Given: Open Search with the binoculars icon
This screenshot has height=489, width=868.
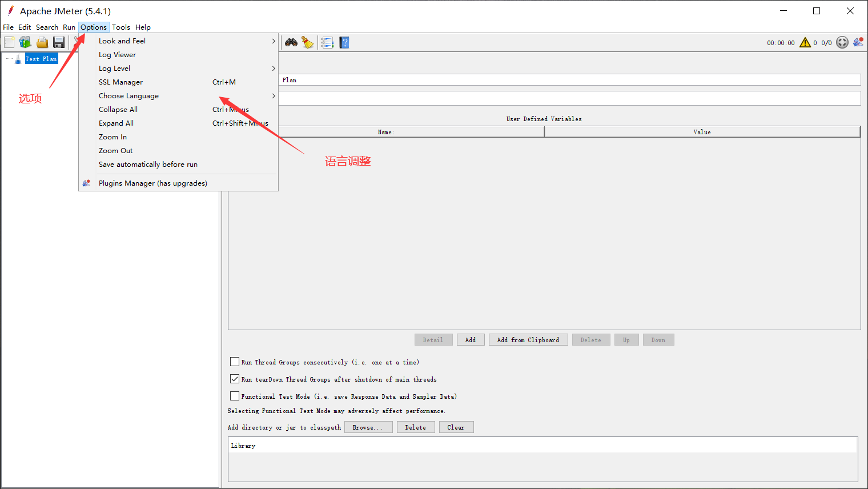Looking at the screenshot, I should [291, 42].
